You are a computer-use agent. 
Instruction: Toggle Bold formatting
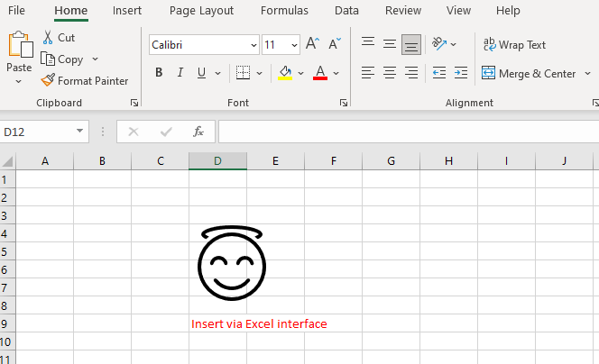(159, 73)
